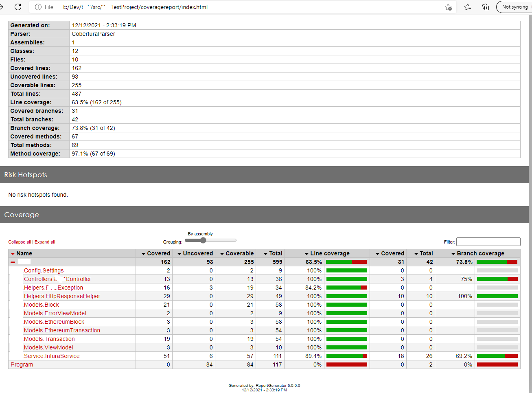Open the Not syncing profile button

click(515, 7)
